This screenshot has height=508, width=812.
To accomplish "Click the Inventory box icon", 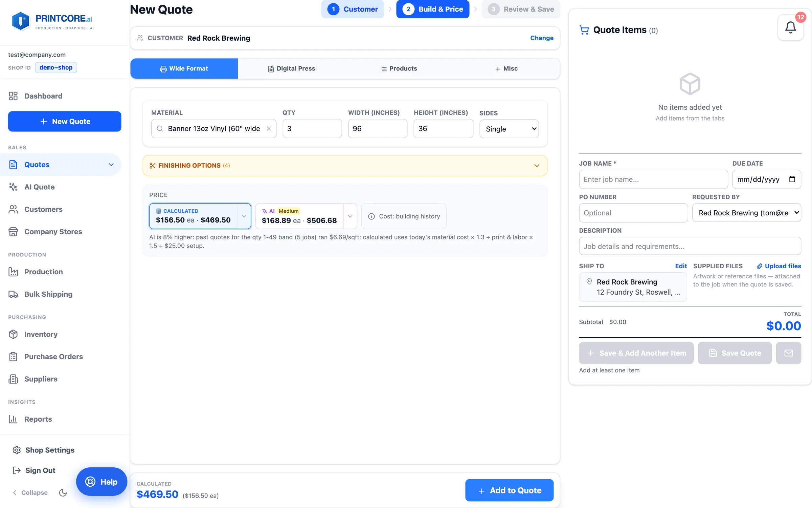I will click(x=13, y=334).
